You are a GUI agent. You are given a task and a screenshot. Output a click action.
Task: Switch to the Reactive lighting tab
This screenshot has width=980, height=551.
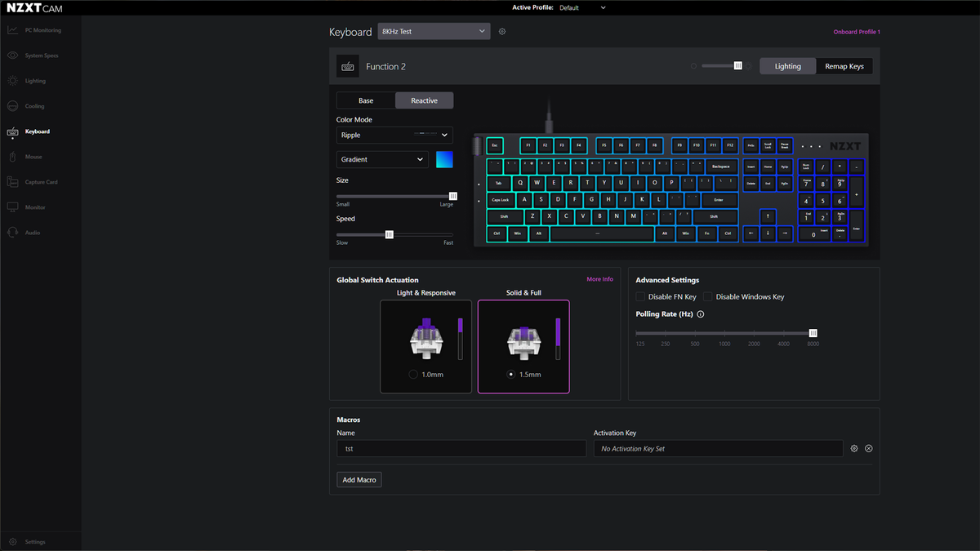(424, 100)
